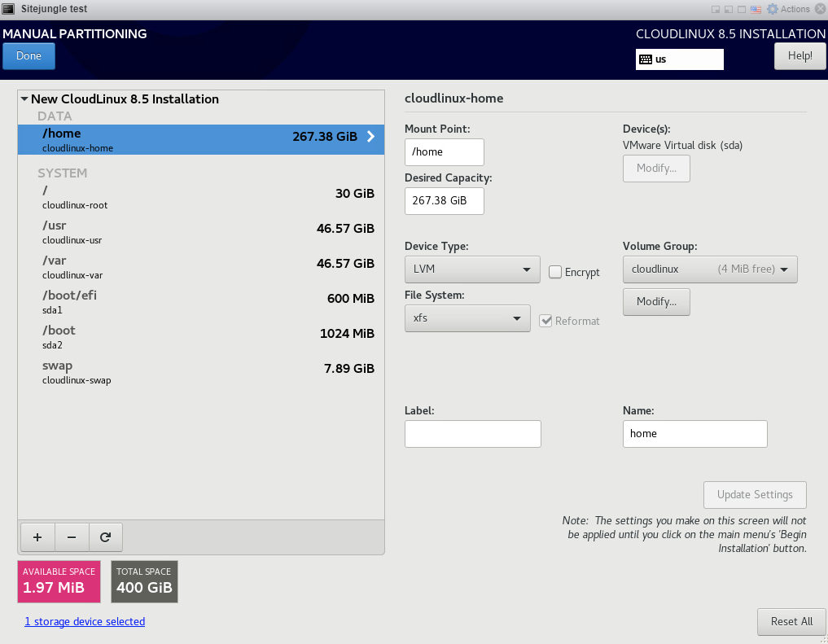Viewport: 828px width, 644px height.
Task: Click the Desired Capacity input field
Action: tap(444, 200)
